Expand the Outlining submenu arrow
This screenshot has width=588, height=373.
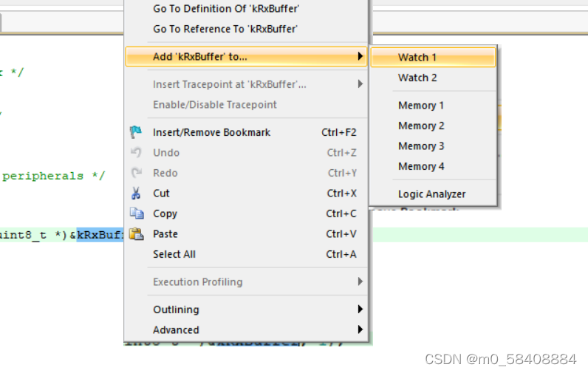[360, 309]
